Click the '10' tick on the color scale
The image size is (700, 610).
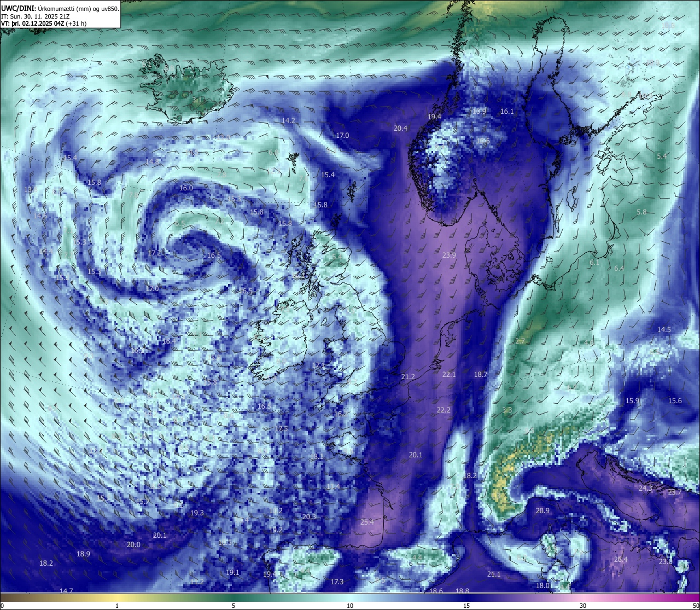tap(350, 605)
